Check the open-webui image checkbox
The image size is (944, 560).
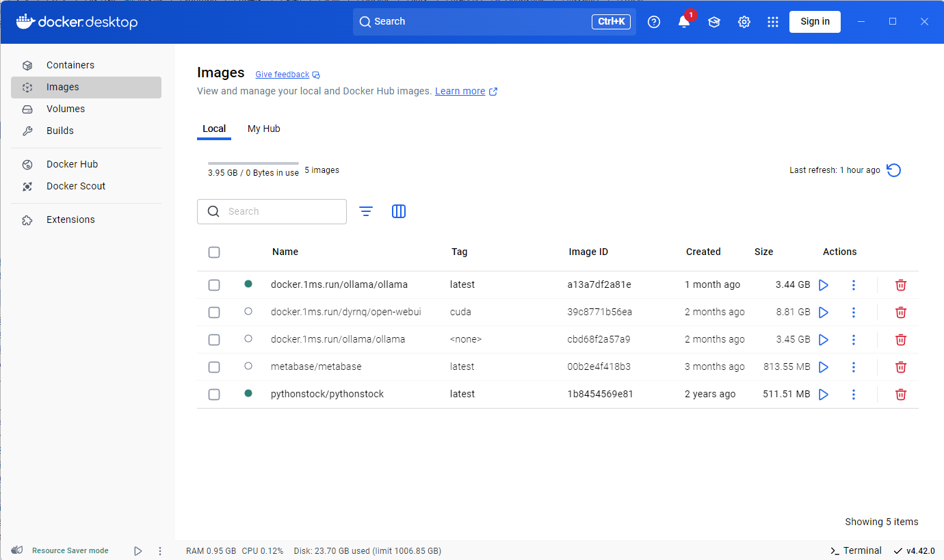(x=214, y=312)
